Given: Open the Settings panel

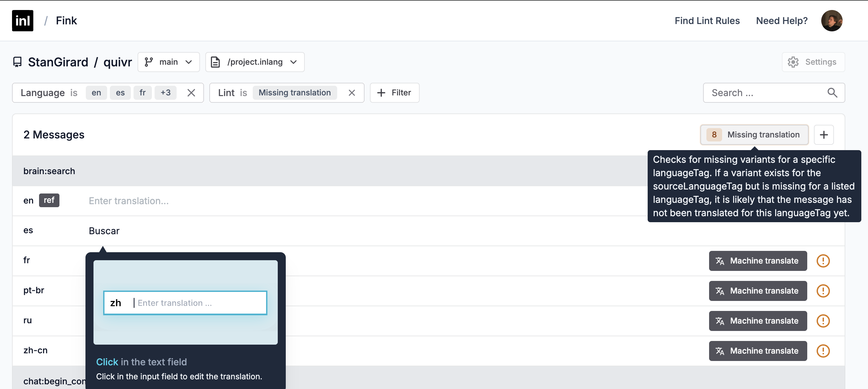Looking at the screenshot, I should 813,61.
